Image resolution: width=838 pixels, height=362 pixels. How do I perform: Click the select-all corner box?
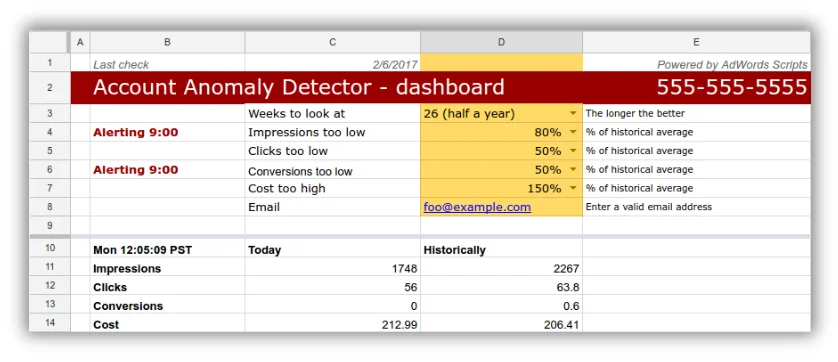point(50,42)
